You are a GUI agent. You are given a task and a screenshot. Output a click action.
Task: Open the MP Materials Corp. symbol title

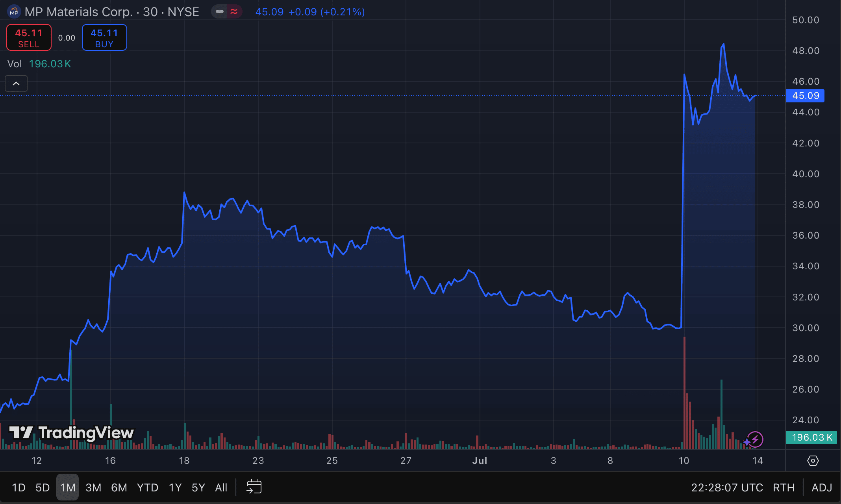pos(112,12)
